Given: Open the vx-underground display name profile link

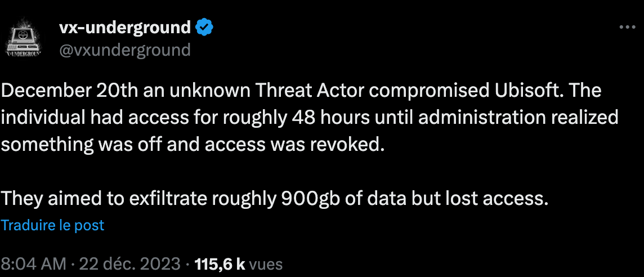Looking at the screenshot, I should tap(126, 28).
